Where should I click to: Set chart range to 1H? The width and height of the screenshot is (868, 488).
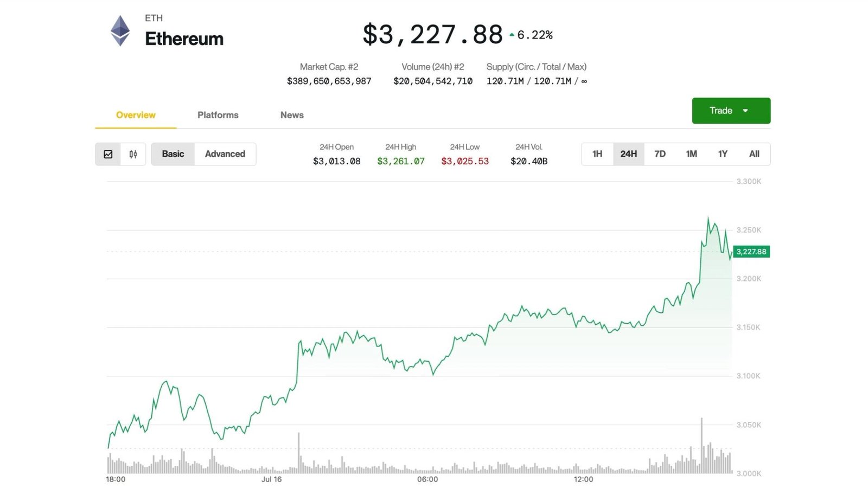(597, 154)
